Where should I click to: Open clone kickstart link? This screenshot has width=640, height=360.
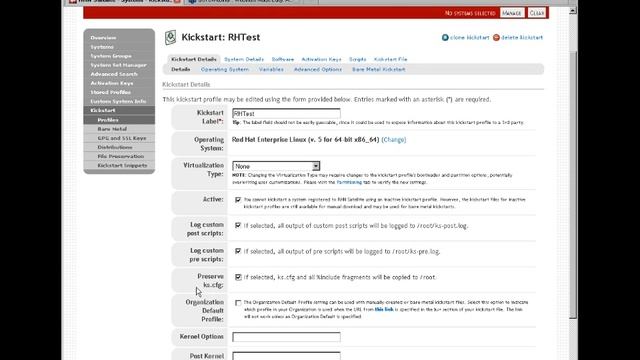click(x=469, y=38)
